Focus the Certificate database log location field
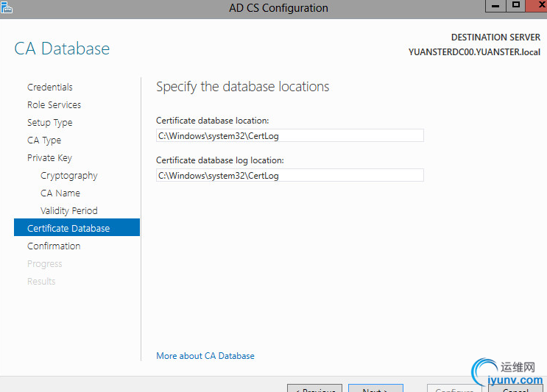The width and height of the screenshot is (547, 392). 290,175
